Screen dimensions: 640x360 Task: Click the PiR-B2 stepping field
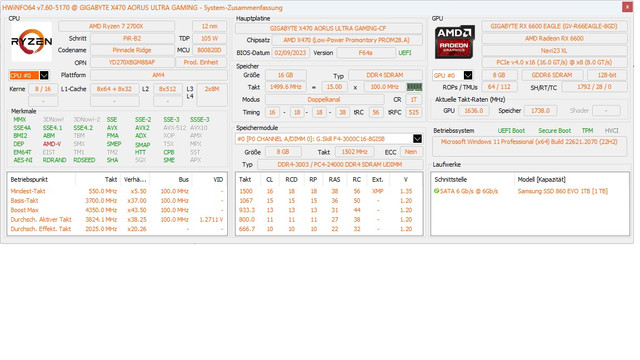(x=132, y=38)
